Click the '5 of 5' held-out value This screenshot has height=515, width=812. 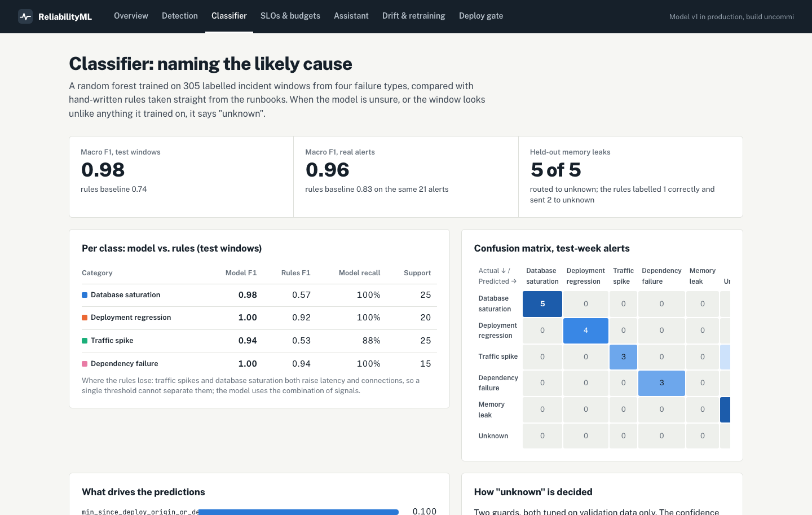(556, 170)
